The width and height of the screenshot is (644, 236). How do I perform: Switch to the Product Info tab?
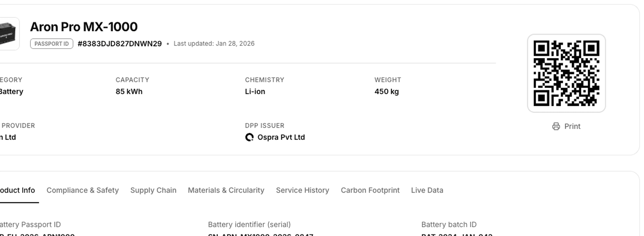[17, 190]
